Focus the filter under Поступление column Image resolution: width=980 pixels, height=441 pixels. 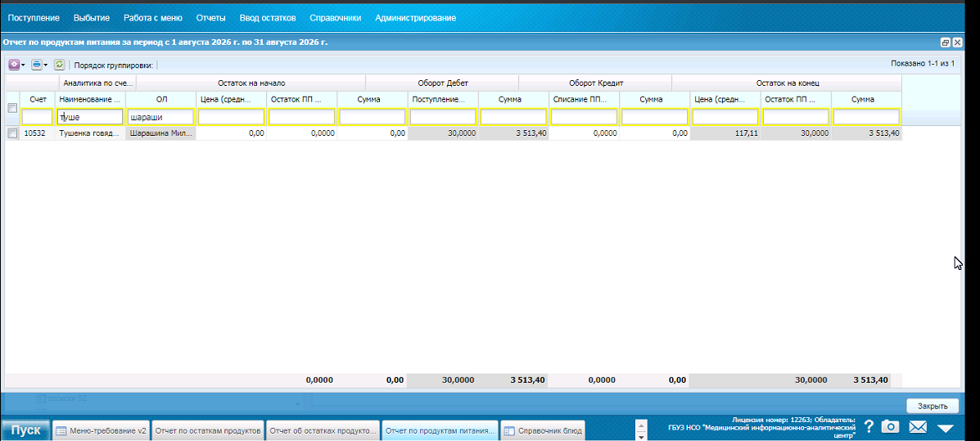coord(443,117)
